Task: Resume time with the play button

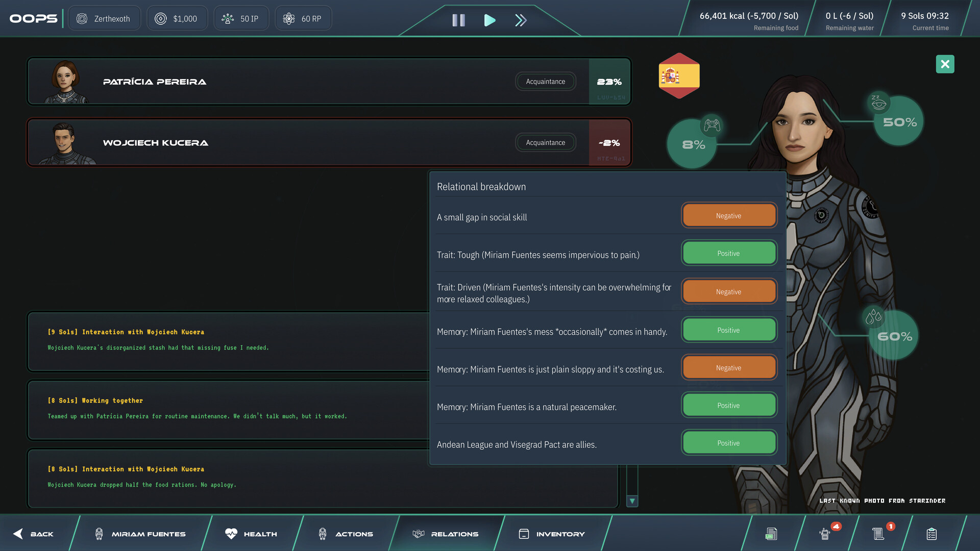Action: coord(489,20)
